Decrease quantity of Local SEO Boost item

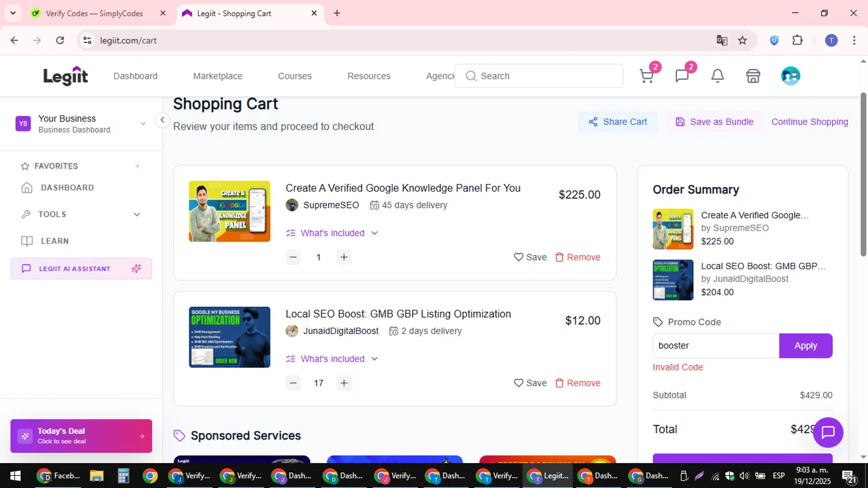(x=293, y=383)
